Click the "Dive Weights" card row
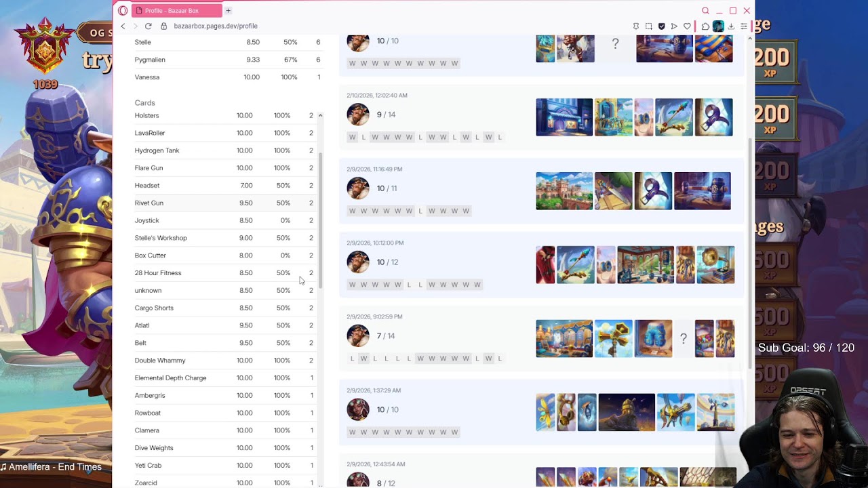Viewport: 868px width, 488px height. pyautogui.click(x=224, y=448)
